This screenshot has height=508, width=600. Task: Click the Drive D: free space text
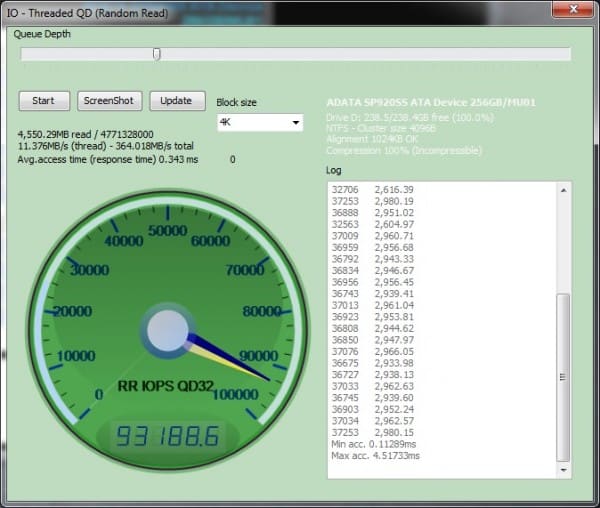[410, 117]
